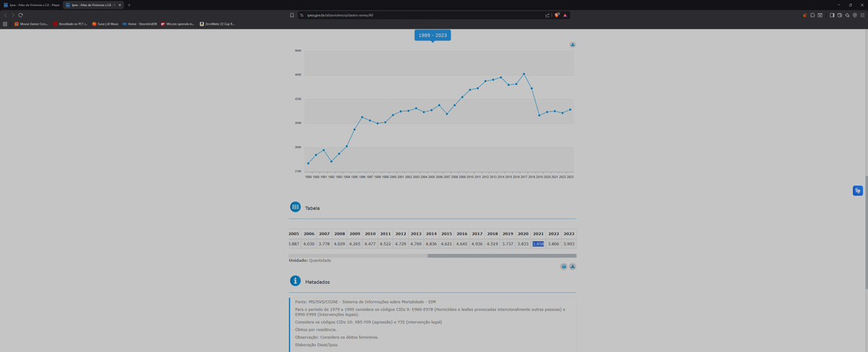Open 'Suno | AI Music' bookmark
The height and width of the screenshot is (352, 868).
106,24
